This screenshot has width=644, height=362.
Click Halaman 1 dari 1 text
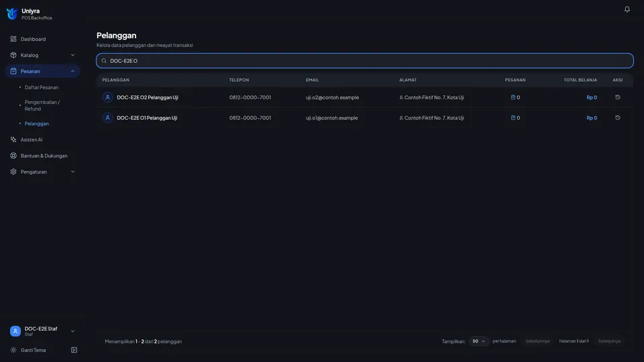(574, 341)
